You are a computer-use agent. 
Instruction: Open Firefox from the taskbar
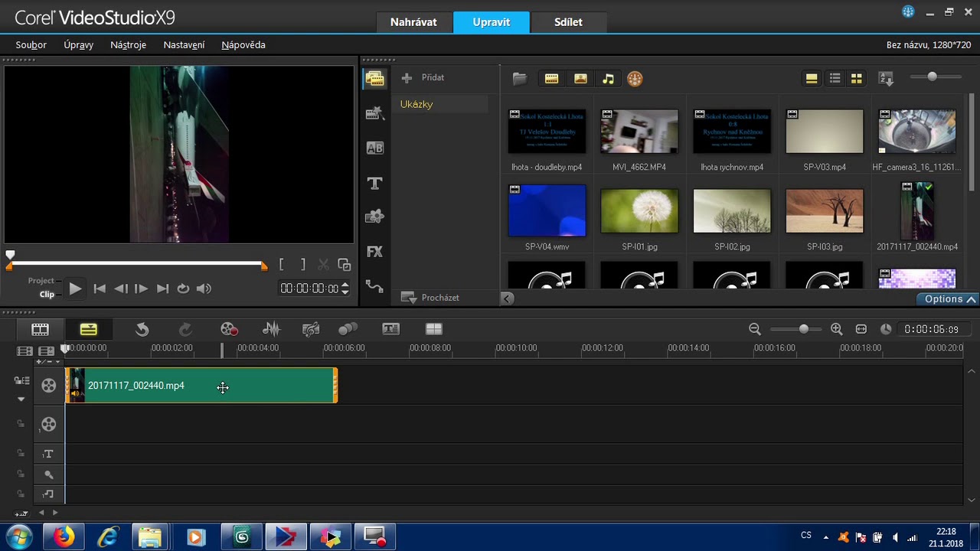coord(64,537)
